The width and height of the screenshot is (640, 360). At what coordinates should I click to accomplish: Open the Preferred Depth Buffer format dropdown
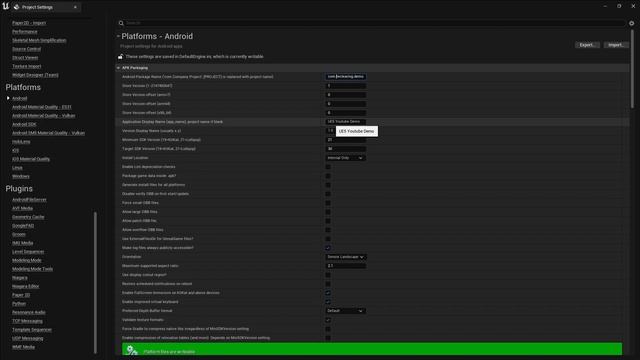(345, 311)
